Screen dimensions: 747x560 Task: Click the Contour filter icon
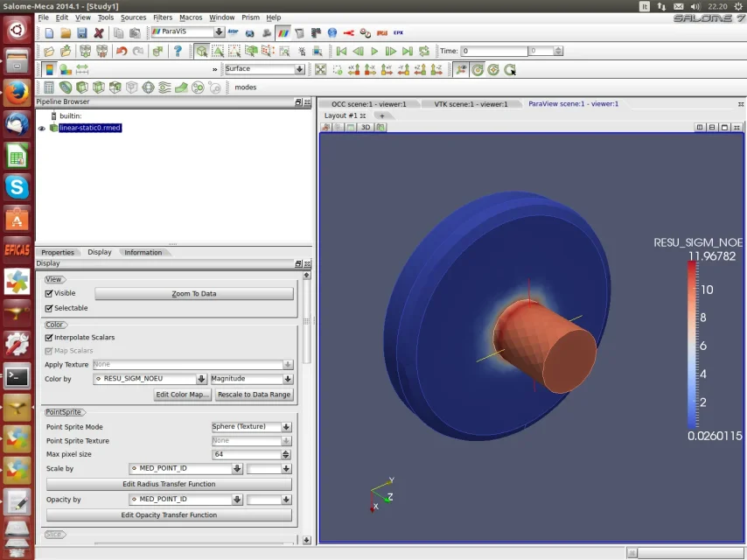66,87
